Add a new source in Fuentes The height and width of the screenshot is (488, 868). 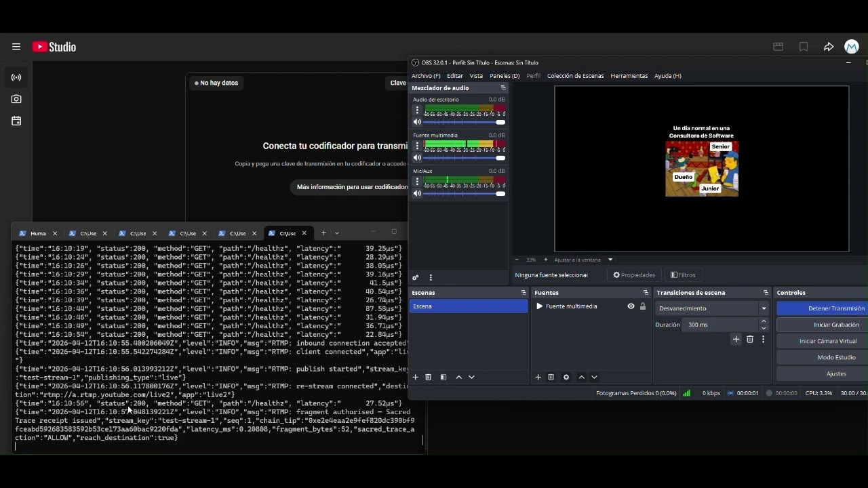tap(538, 377)
